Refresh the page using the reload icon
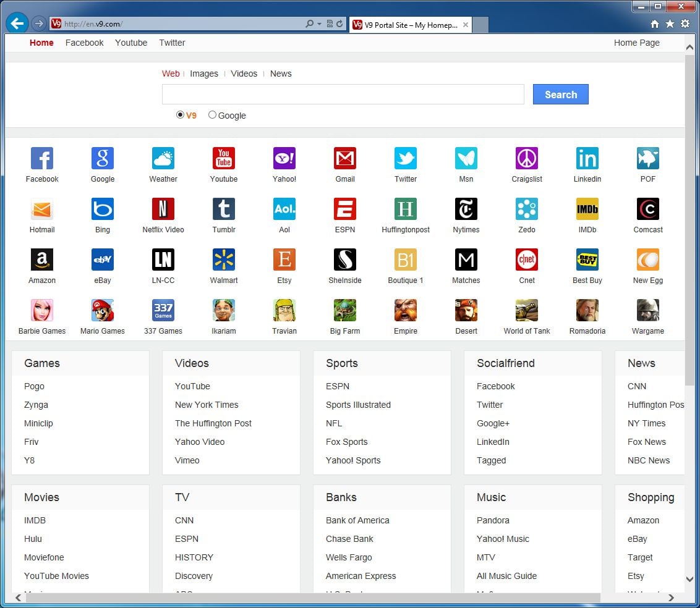 (339, 24)
